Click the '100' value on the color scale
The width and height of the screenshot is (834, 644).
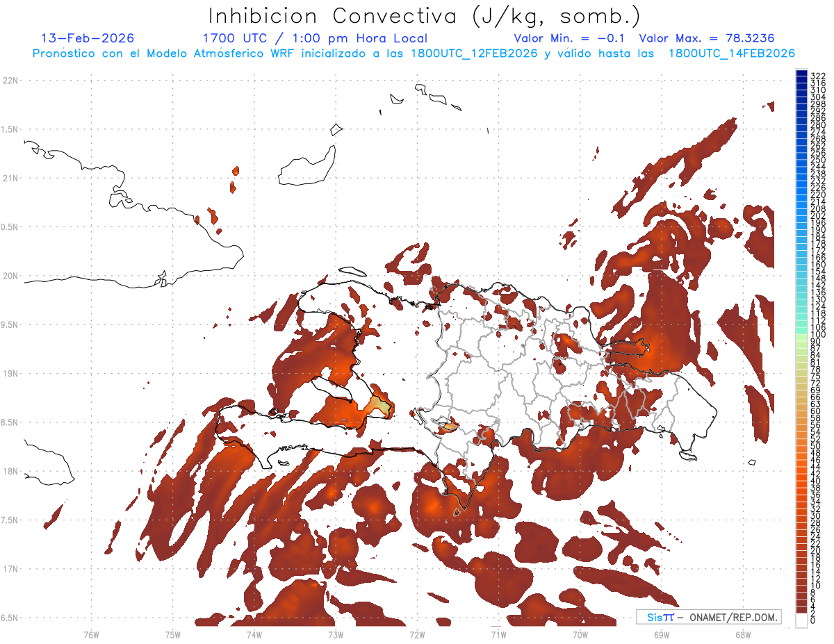[818, 336]
